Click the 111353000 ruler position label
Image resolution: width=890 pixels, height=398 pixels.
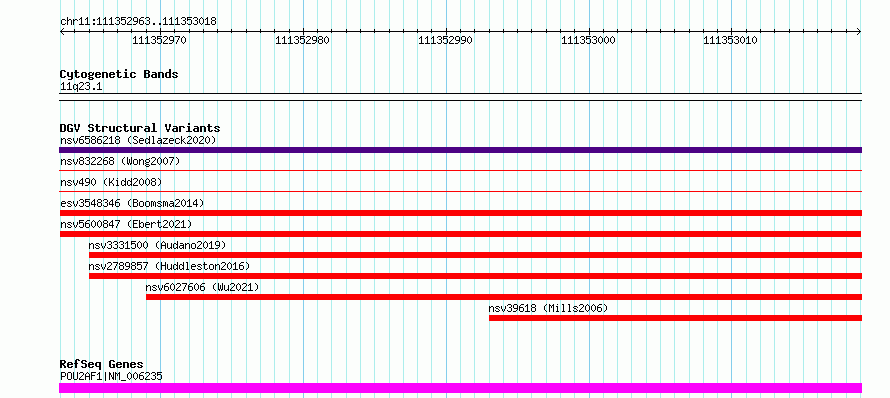[588, 40]
